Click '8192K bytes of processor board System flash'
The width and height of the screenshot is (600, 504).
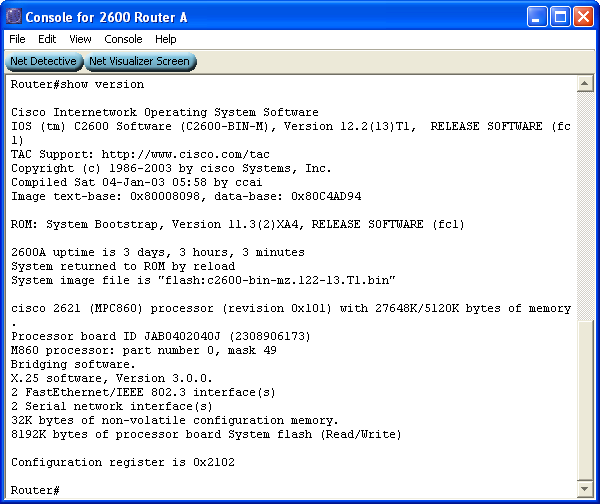tap(206, 434)
